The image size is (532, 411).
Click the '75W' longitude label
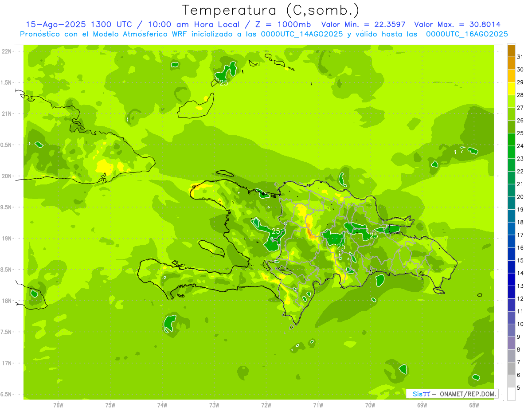(x=110, y=405)
